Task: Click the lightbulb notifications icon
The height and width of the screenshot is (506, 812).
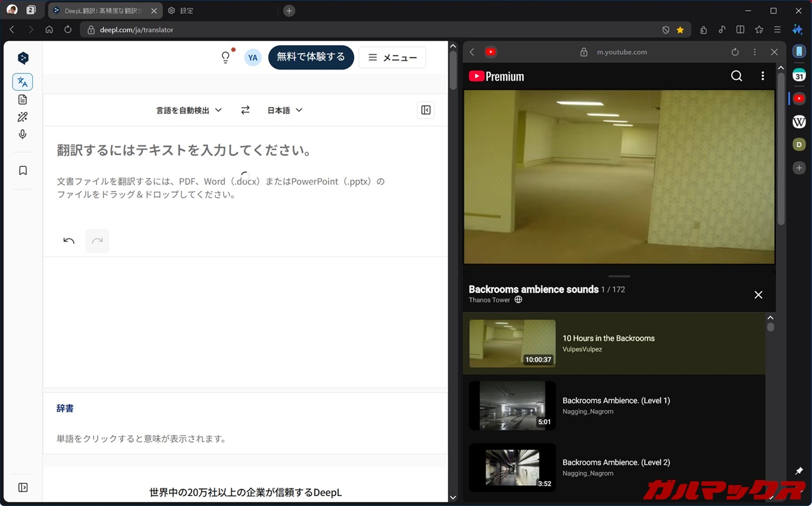Action: click(225, 58)
